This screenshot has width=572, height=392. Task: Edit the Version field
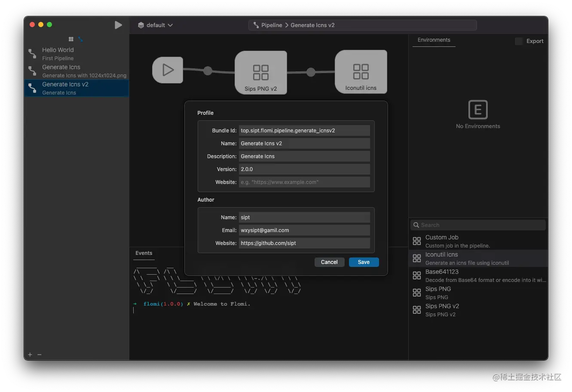coord(304,169)
